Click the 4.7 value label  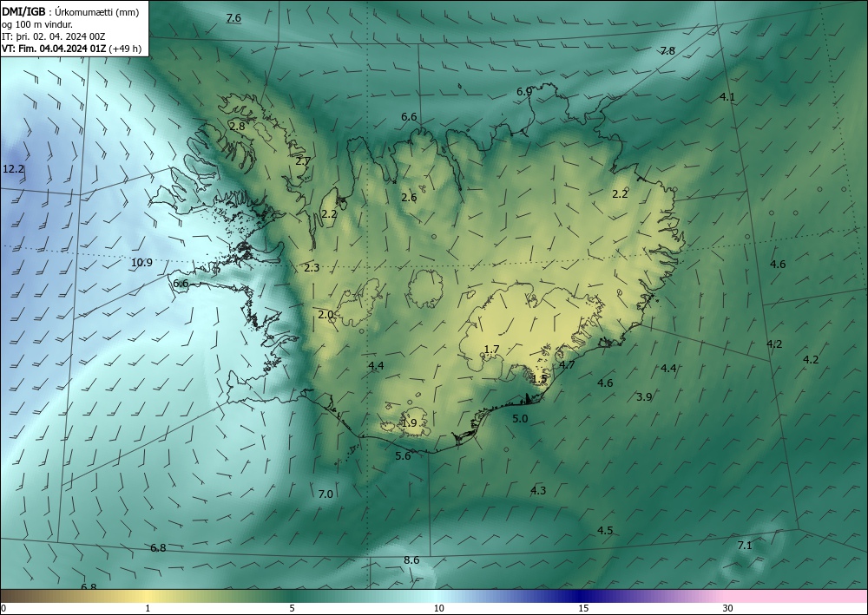click(567, 364)
